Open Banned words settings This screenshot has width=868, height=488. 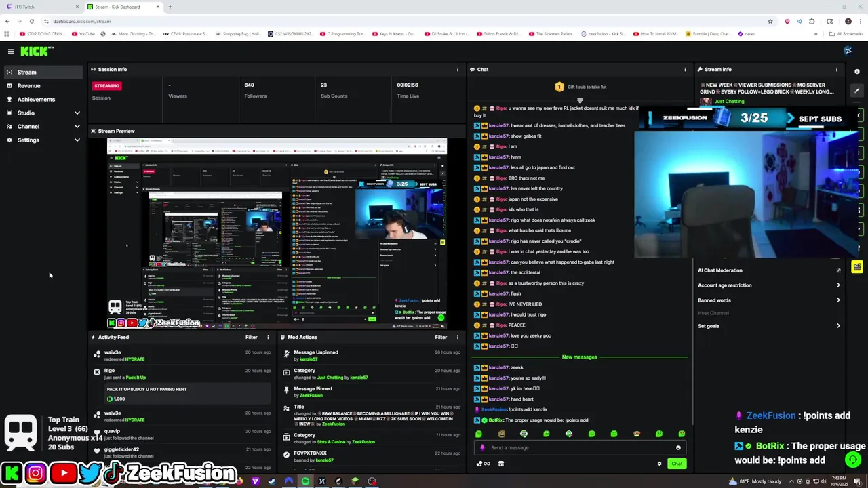click(769, 300)
